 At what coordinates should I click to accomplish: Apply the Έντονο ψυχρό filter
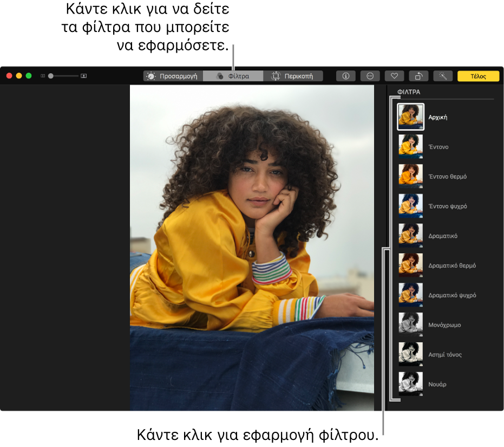coord(410,206)
